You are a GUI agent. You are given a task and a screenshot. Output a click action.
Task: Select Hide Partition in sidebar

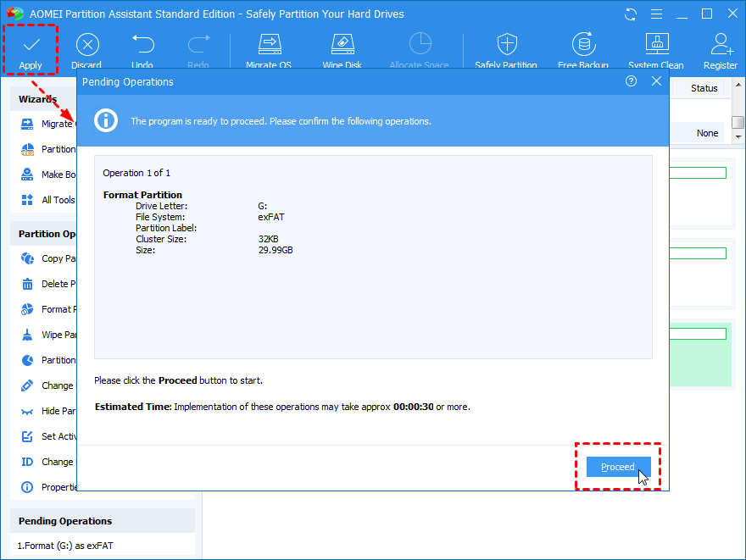47,411
